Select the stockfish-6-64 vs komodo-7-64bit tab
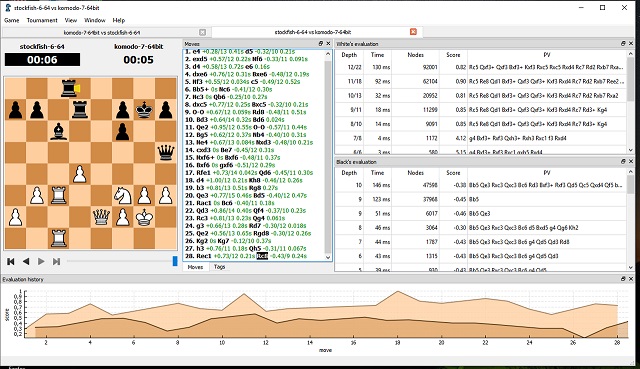The width and height of the screenshot is (640, 369). [x=313, y=32]
